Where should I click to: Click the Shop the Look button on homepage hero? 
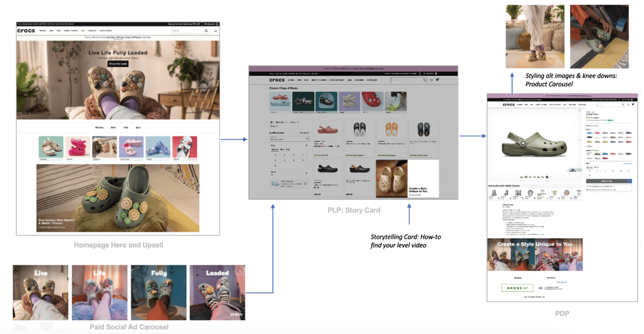coord(118,64)
